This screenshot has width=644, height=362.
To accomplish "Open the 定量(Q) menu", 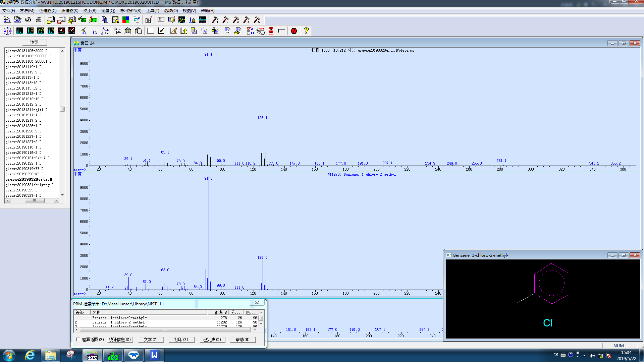I will coord(108,11).
